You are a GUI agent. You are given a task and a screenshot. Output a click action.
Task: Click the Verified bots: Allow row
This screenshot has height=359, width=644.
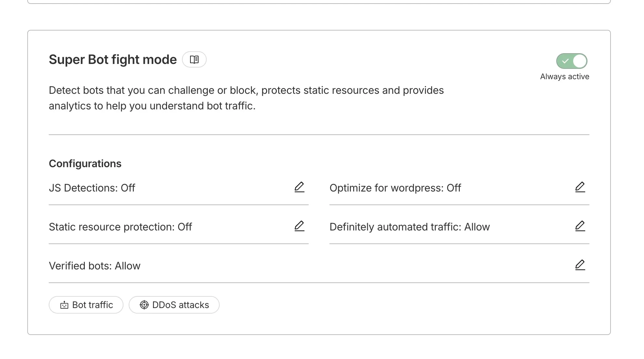(319, 266)
